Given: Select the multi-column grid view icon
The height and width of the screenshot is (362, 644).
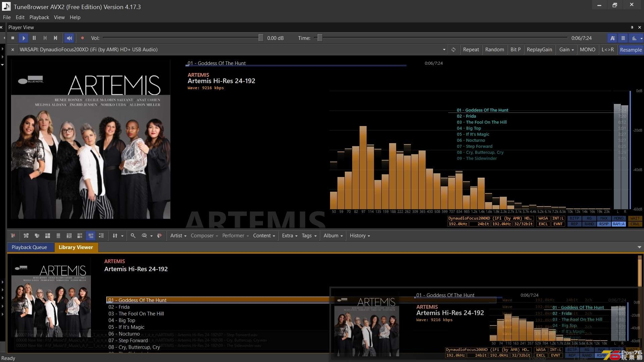Looking at the screenshot, I should pos(69,236).
